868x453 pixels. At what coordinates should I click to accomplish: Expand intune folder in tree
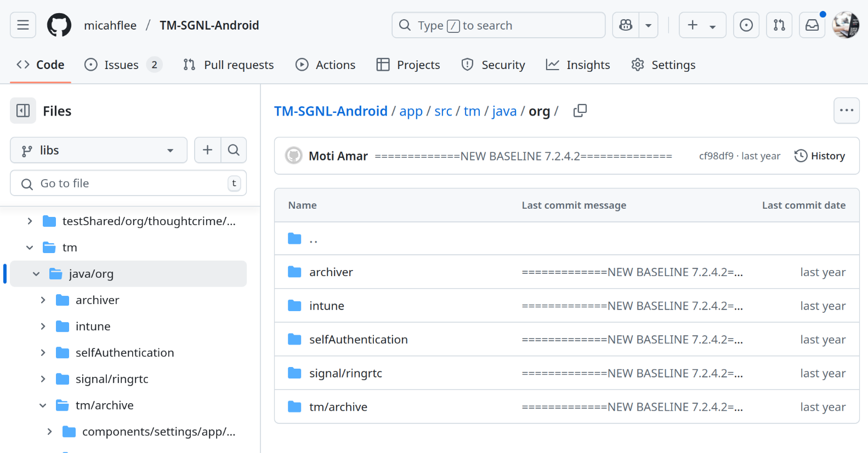[x=43, y=326]
